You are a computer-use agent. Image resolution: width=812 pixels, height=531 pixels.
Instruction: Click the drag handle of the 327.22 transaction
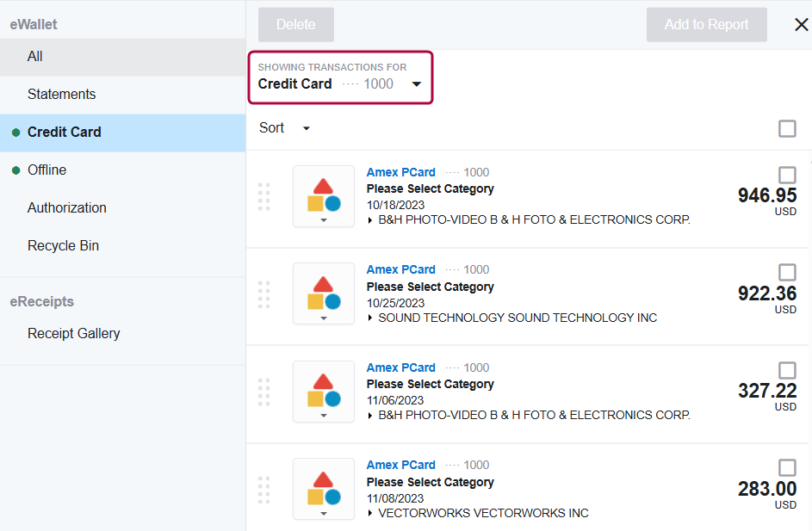[264, 392]
